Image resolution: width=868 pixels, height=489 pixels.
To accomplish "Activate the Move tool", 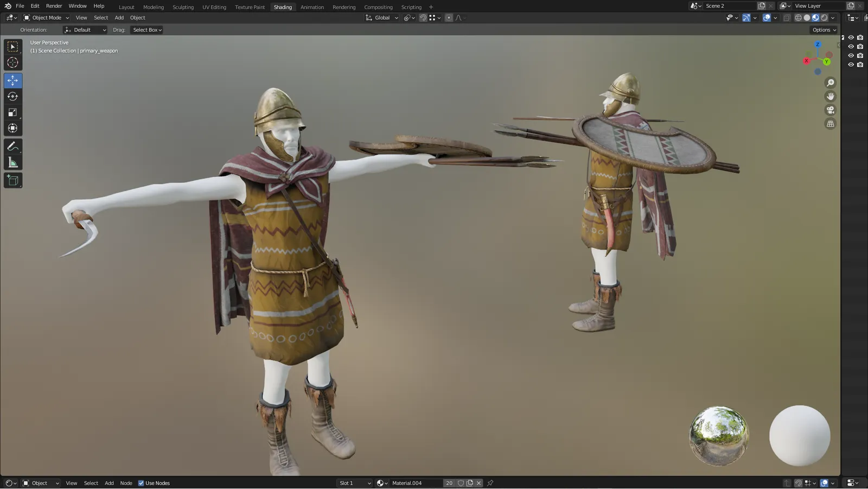I will 12,80.
